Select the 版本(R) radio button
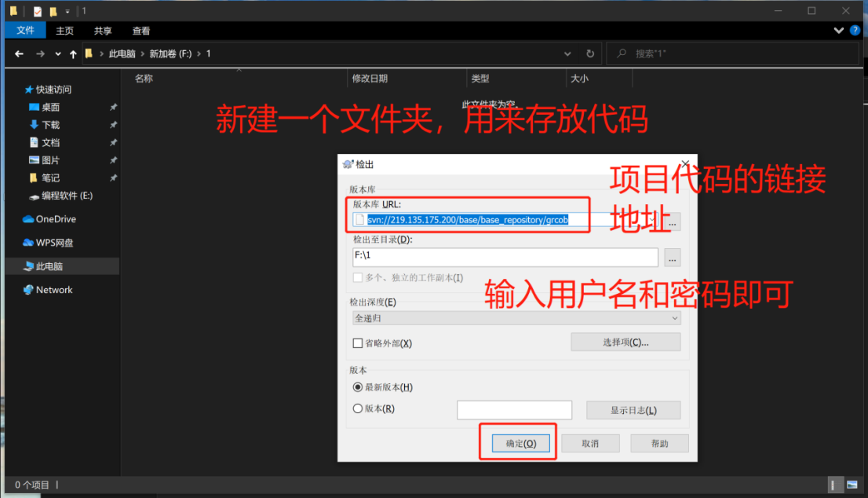The height and width of the screenshot is (498, 868). click(x=358, y=408)
